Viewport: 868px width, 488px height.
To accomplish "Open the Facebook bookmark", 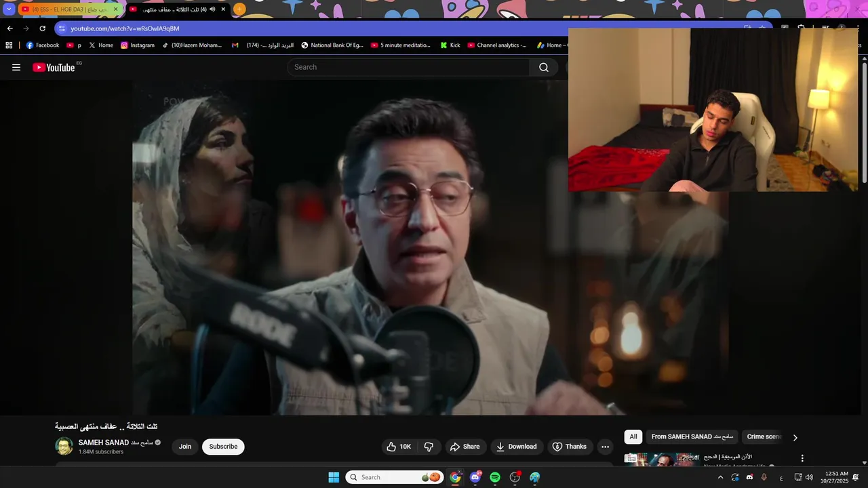I will point(43,45).
